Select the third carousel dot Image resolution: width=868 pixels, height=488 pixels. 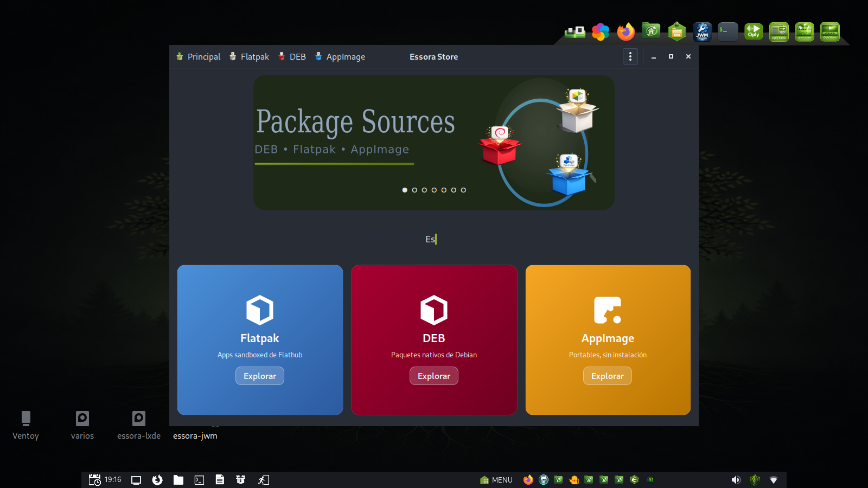(424, 190)
